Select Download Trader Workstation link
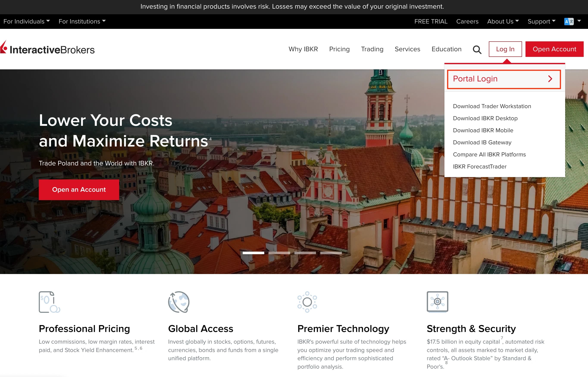588x377 pixels. pyautogui.click(x=492, y=106)
